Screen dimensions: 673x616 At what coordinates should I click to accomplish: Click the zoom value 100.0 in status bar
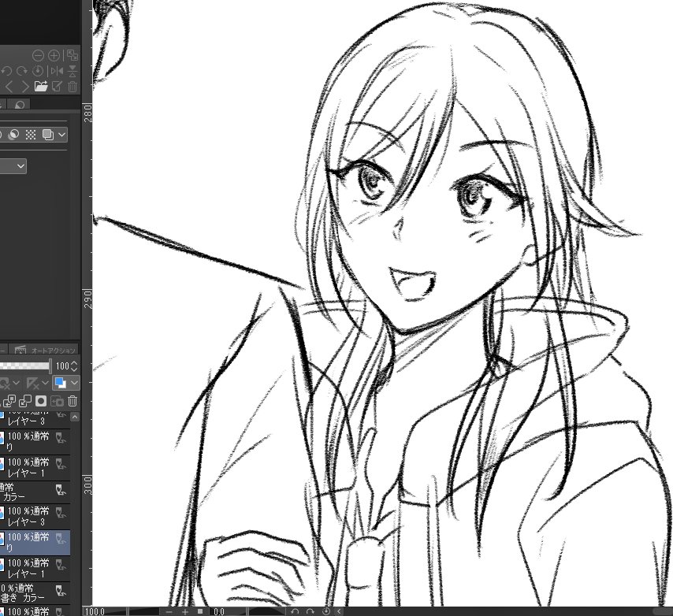(x=95, y=612)
